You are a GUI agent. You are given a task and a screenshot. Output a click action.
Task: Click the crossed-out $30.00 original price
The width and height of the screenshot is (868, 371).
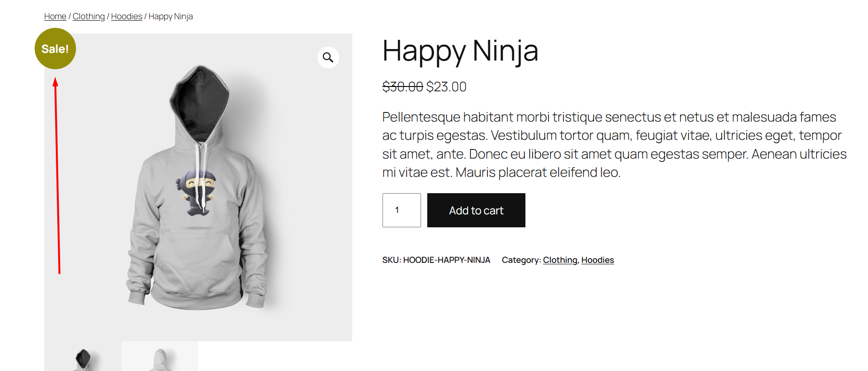pyautogui.click(x=402, y=87)
